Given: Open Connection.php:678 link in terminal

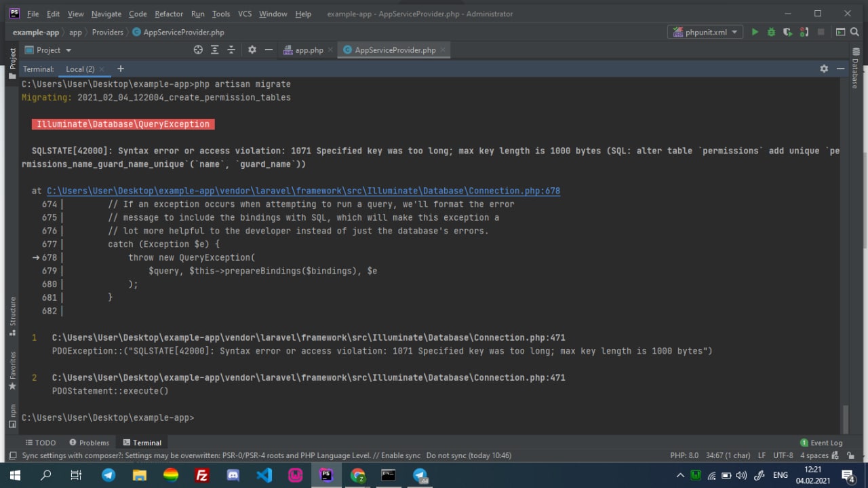Looking at the screenshot, I should point(304,191).
